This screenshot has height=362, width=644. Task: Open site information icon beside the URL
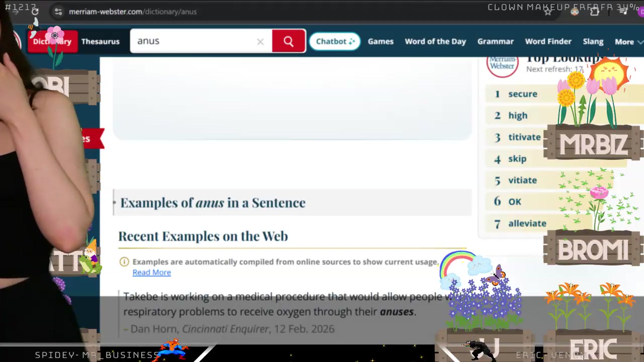58,12
